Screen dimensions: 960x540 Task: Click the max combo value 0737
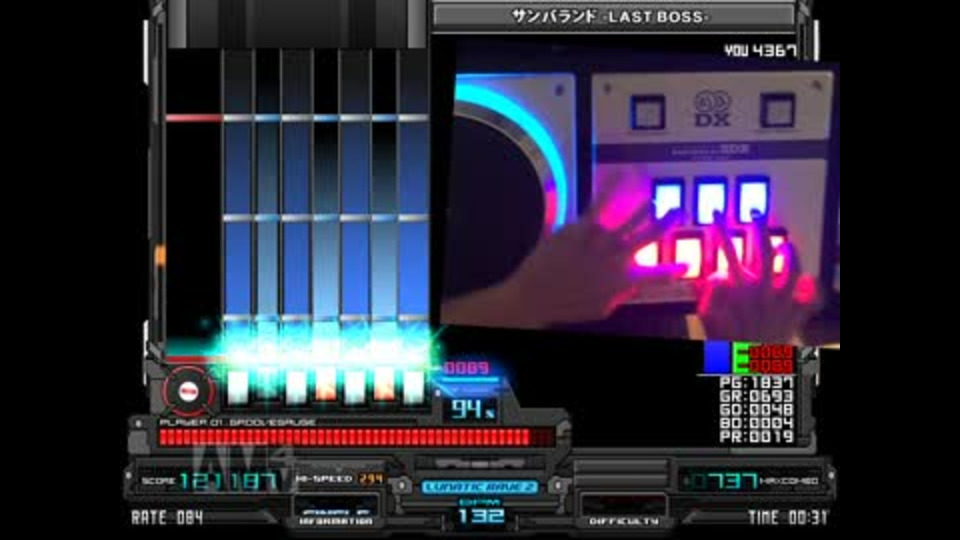[722, 481]
